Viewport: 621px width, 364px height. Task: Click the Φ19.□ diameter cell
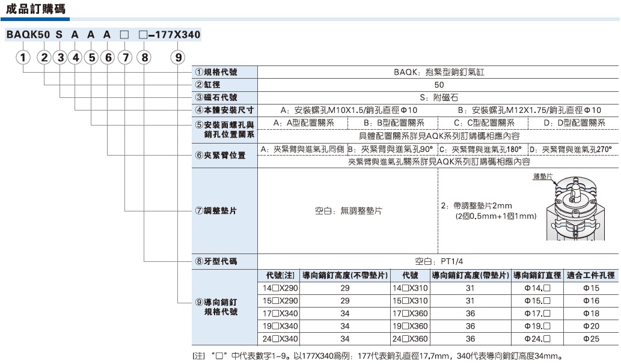(x=537, y=326)
